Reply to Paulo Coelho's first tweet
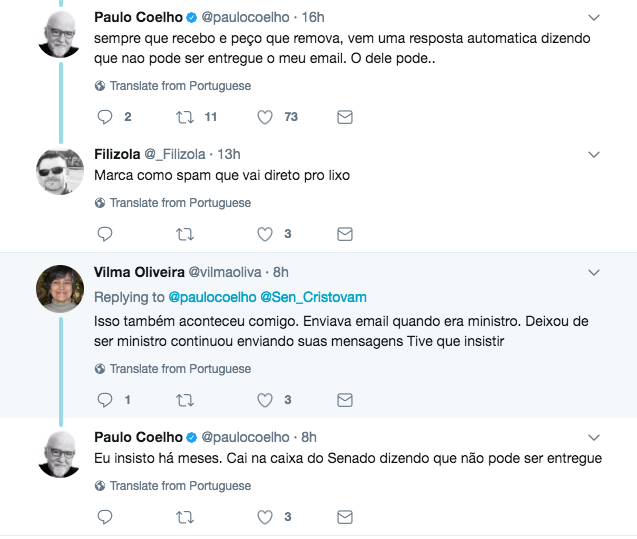The image size is (637, 539). tap(105, 117)
